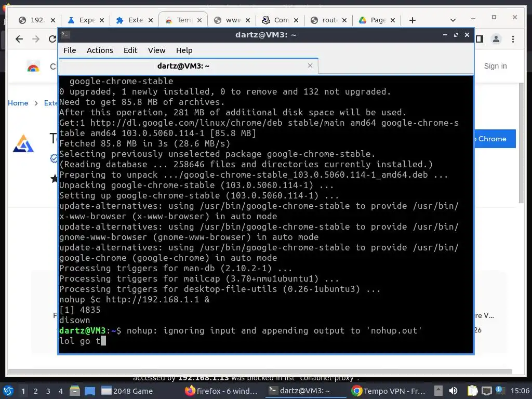Screen dimensions: 532x399
Task: Click the network tray icon
Action: pyautogui.click(x=486, y=391)
